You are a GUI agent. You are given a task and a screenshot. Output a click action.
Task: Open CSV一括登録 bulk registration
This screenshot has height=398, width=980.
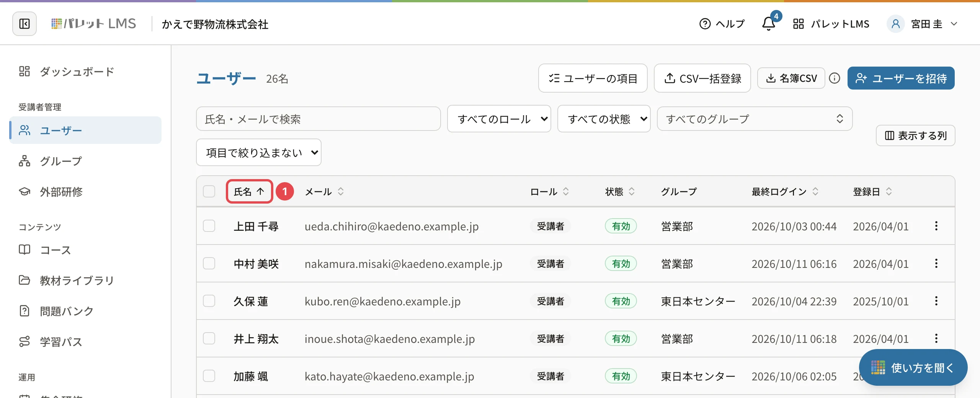(x=702, y=78)
